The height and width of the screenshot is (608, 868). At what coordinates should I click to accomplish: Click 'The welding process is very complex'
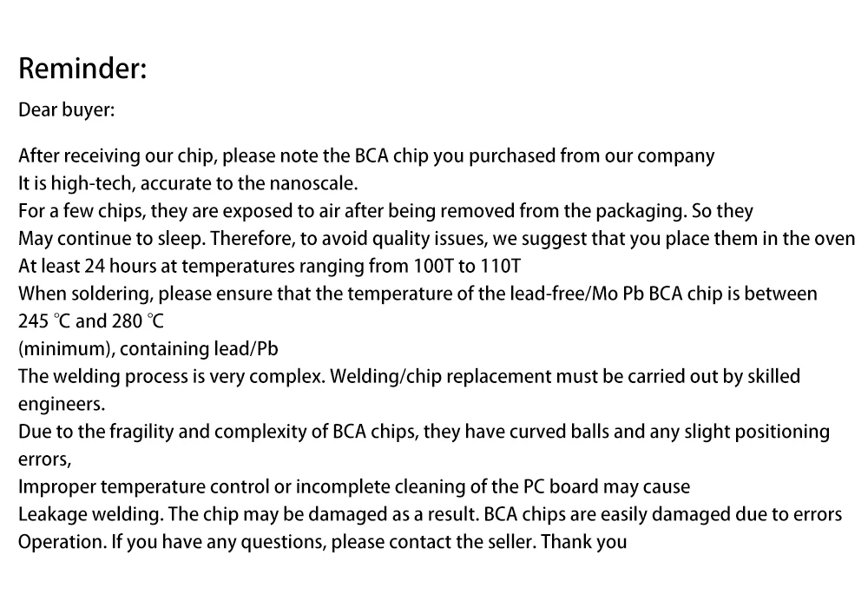point(171,377)
